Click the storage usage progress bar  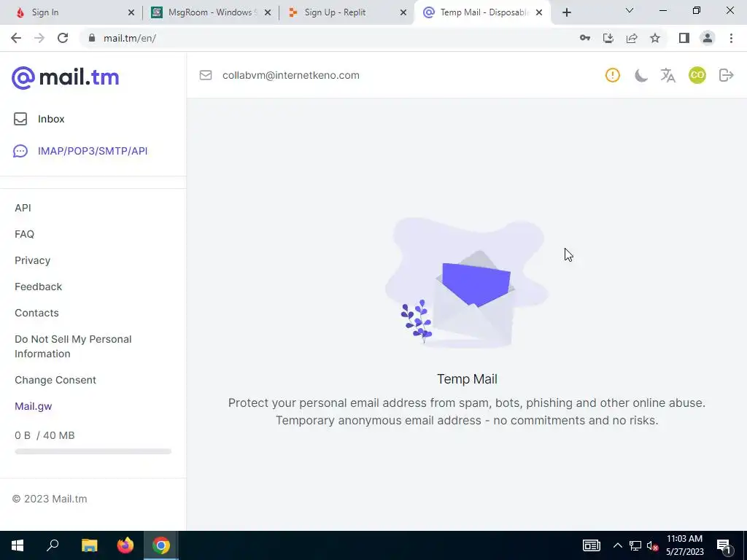click(93, 451)
